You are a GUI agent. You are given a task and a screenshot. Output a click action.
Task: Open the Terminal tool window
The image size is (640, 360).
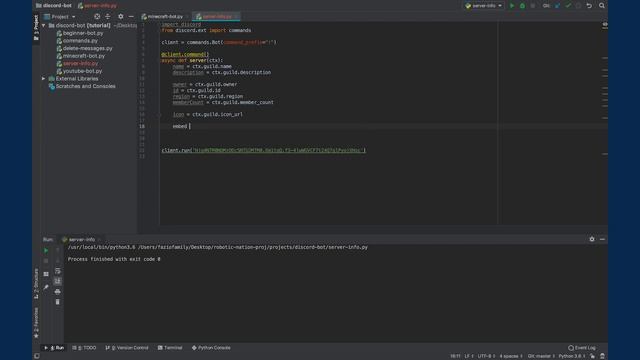coord(170,348)
